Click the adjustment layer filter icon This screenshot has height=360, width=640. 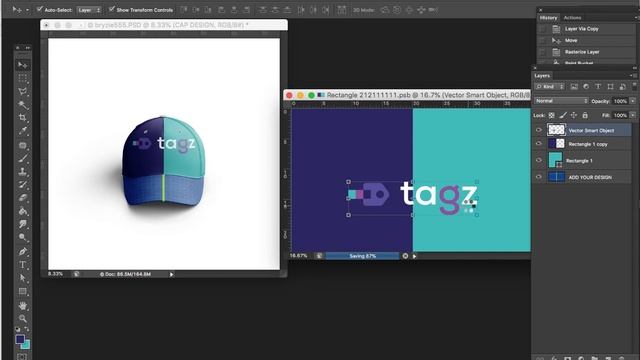[x=586, y=87]
